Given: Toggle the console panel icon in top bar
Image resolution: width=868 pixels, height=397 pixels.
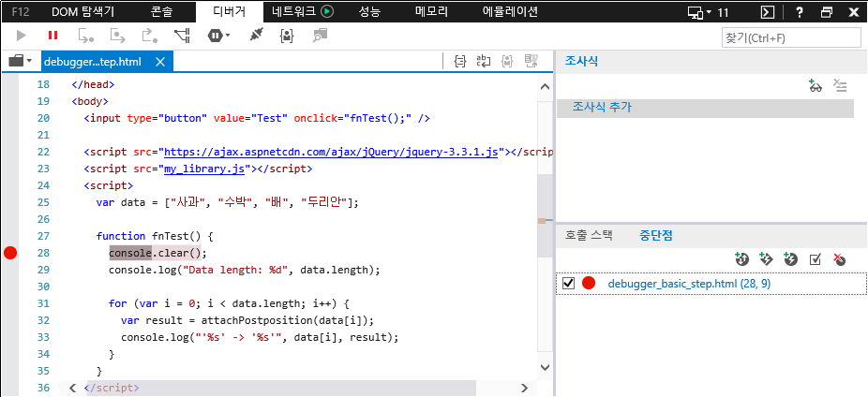Looking at the screenshot, I should (x=768, y=12).
